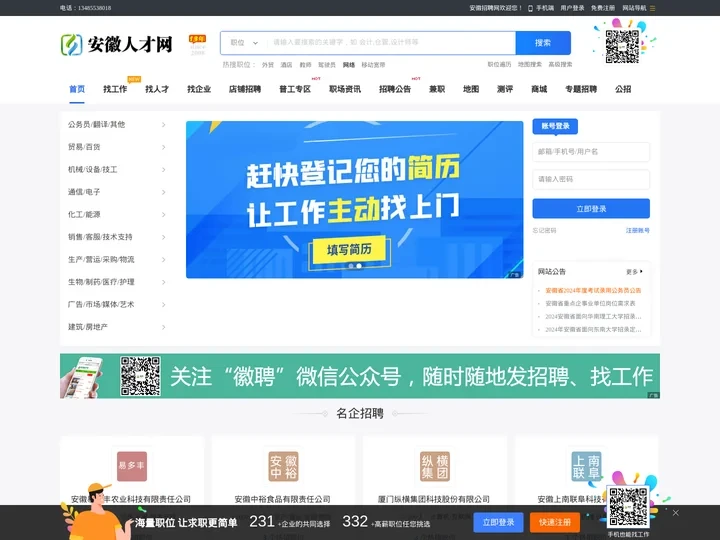
Task: Expand the 生物/制药/医疗/护理 category
Action: [117, 282]
